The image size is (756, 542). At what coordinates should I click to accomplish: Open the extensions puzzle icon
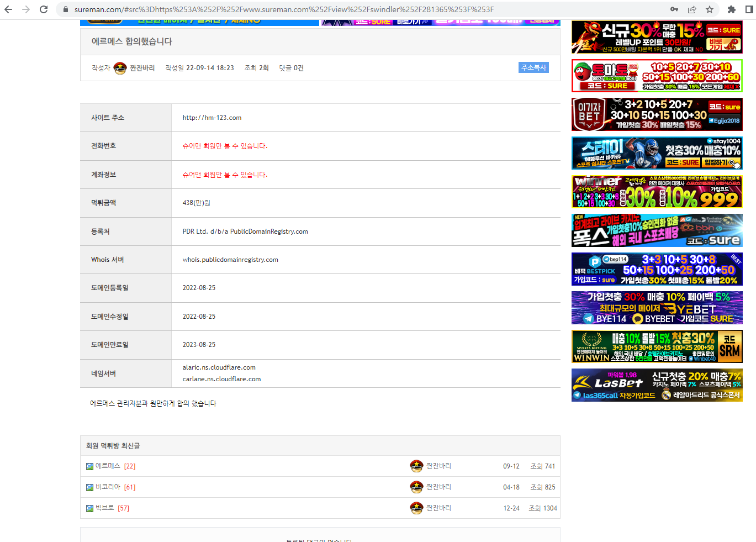(732, 9)
